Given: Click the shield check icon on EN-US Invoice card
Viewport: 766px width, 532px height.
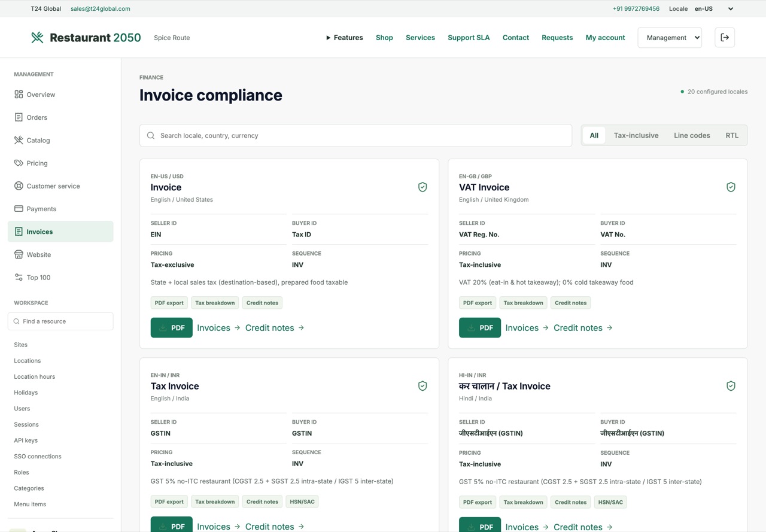Looking at the screenshot, I should point(422,187).
